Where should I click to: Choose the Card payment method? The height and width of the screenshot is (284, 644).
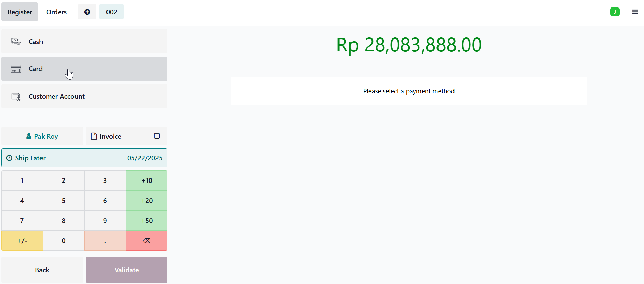(x=84, y=69)
